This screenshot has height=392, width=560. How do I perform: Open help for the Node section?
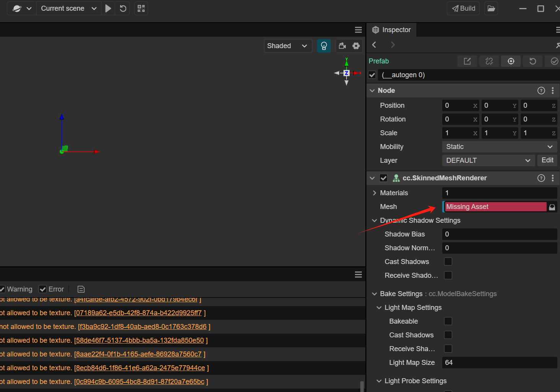[541, 91]
